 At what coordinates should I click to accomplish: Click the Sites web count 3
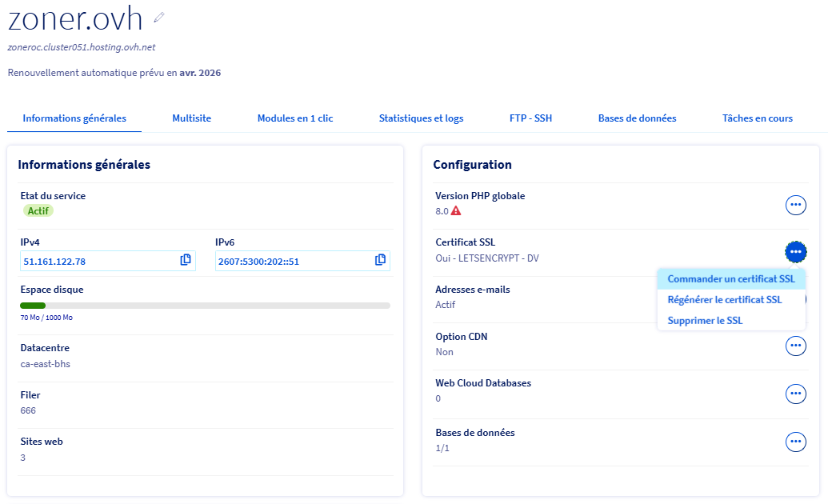point(22,458)
